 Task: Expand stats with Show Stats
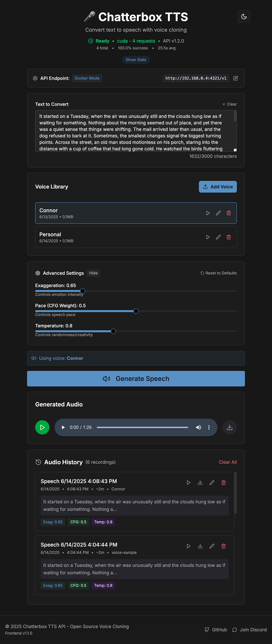(x=136, y=60)
